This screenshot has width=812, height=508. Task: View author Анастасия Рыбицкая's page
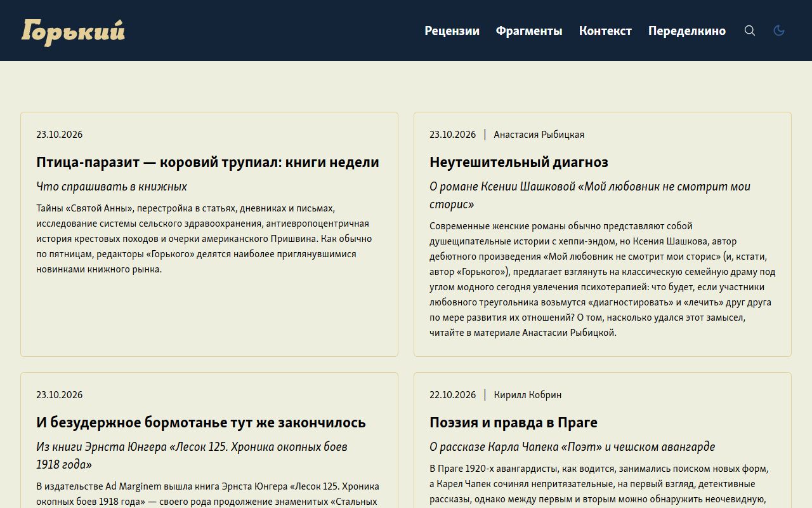[x=539, y=135]
